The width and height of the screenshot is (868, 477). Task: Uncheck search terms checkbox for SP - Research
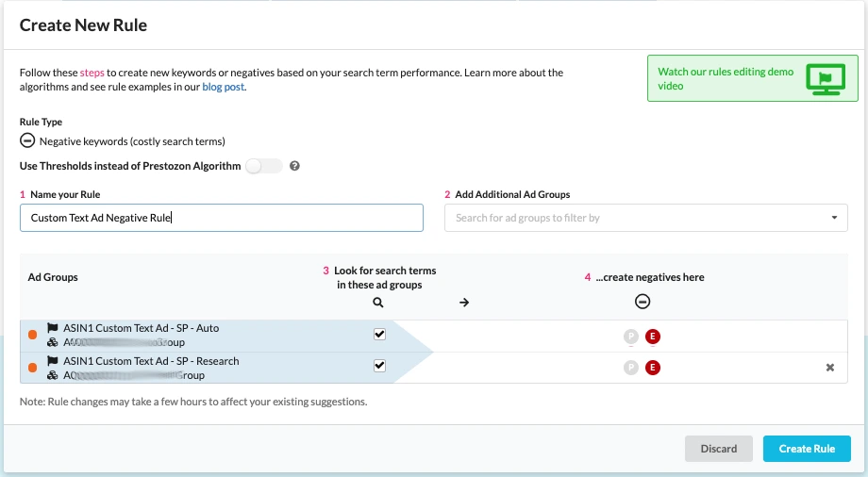379,367
